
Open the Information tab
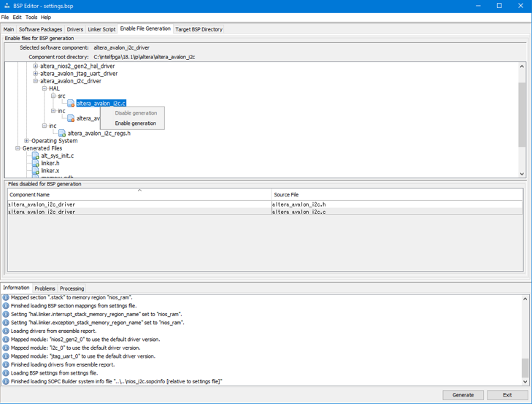click(x=16, y=288)
